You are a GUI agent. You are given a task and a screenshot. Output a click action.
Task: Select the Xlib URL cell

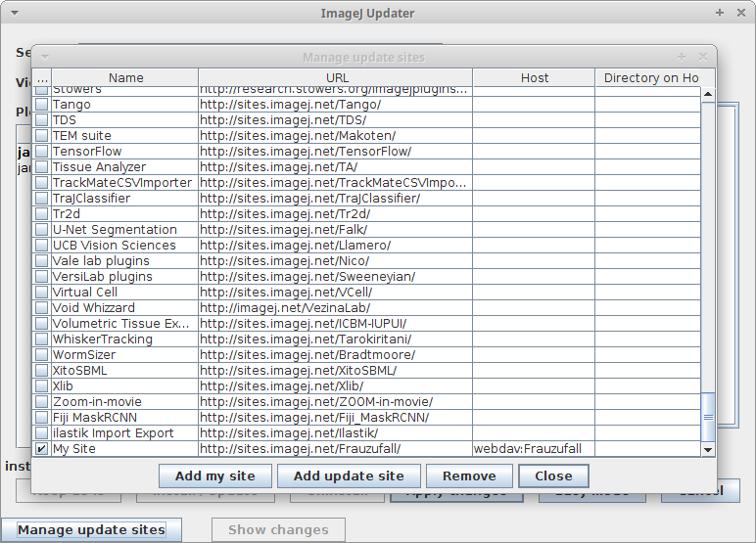[x=336, y=385]
